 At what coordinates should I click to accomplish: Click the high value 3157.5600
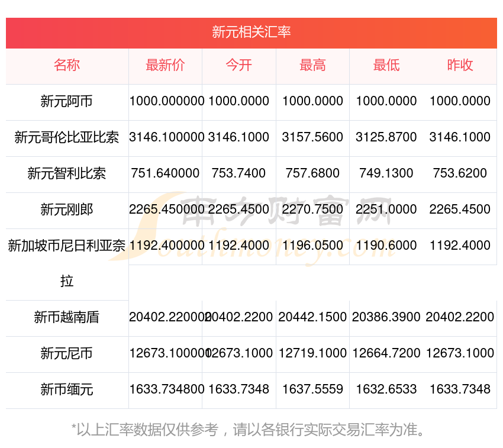pos(312,137)
